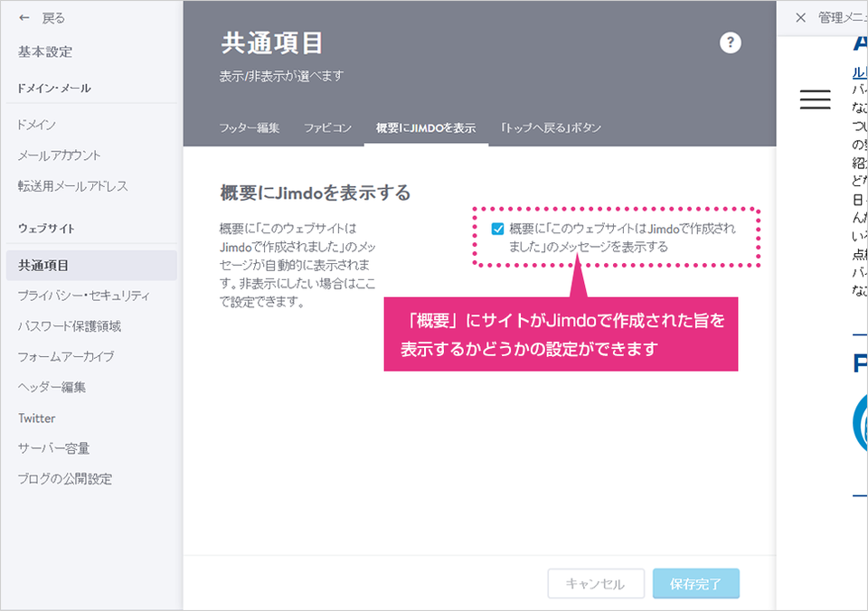Click the キャンセル button
Screen dimensions: 868x611
596,583
